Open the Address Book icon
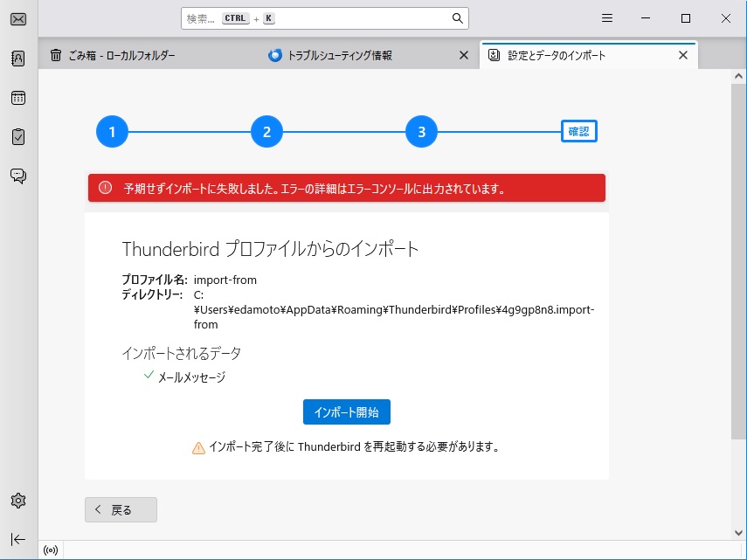The height and width of the screenshot is (560, 747). pos(18,59)
